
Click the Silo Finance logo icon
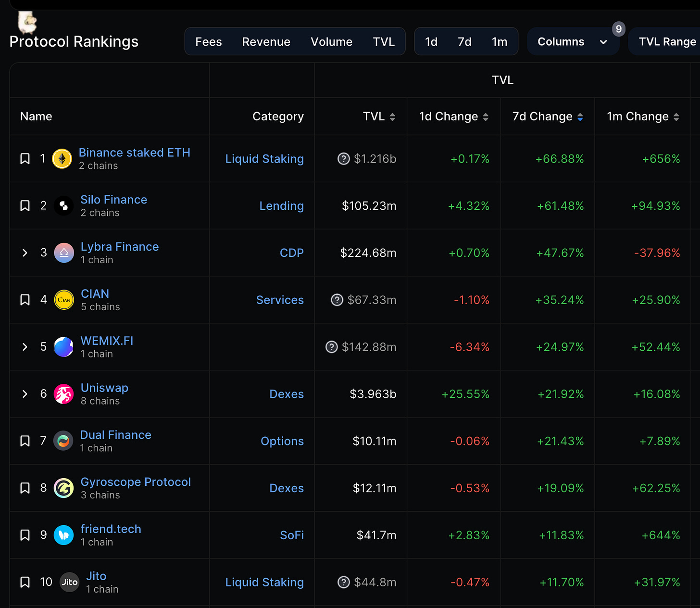(63, 206)
